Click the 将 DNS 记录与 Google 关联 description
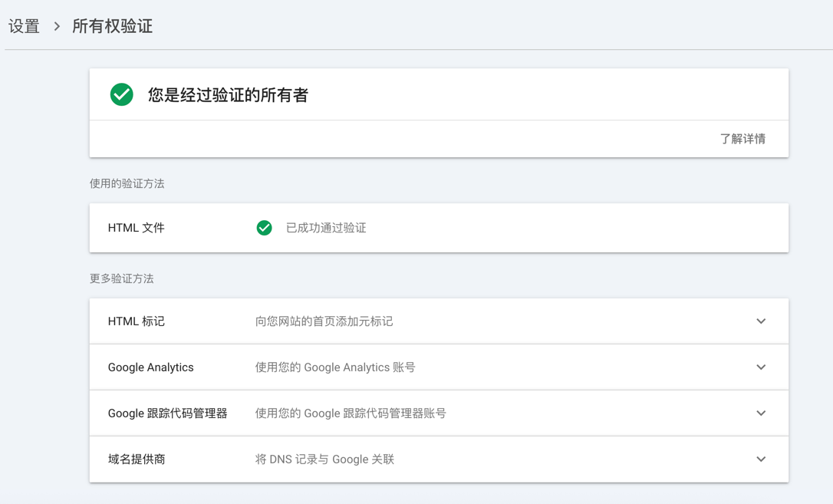 pos(324,460)
